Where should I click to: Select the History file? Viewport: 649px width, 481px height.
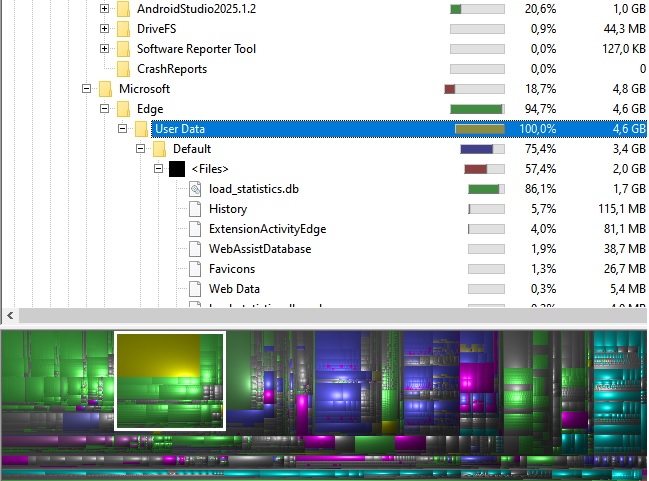pos(228,209)
